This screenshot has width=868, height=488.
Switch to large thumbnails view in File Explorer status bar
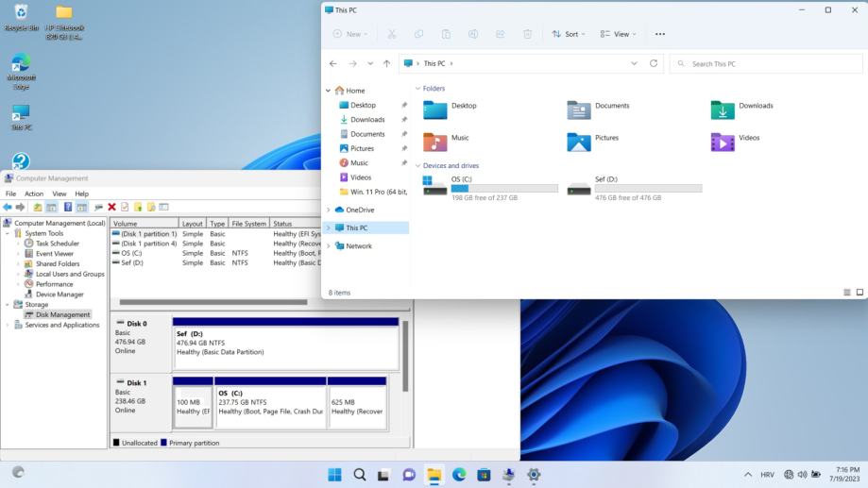(x=859, y=293)
